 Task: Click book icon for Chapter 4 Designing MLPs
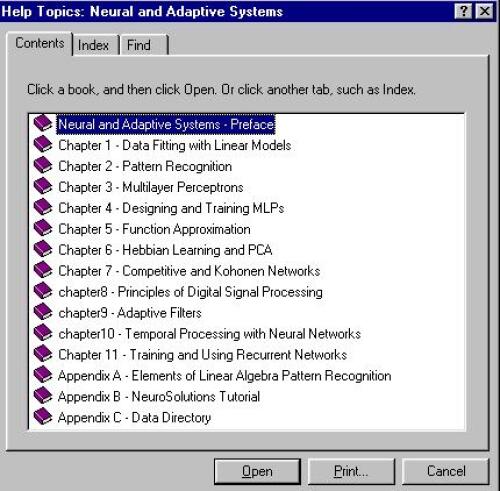pos(43,207)
